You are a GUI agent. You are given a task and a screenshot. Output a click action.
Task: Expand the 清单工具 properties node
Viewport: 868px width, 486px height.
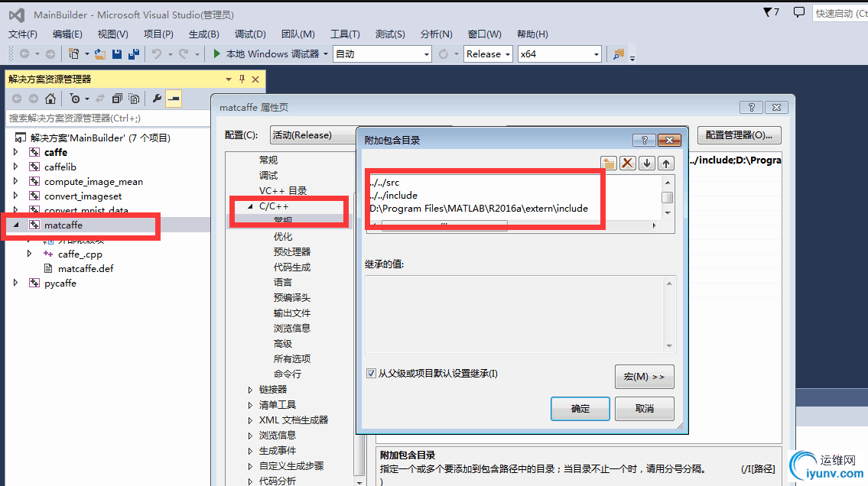click(250, 405)
